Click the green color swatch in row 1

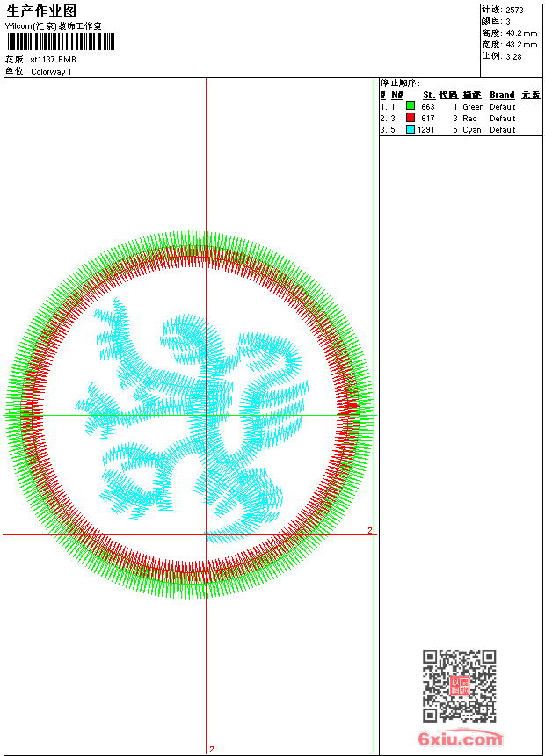411,106
